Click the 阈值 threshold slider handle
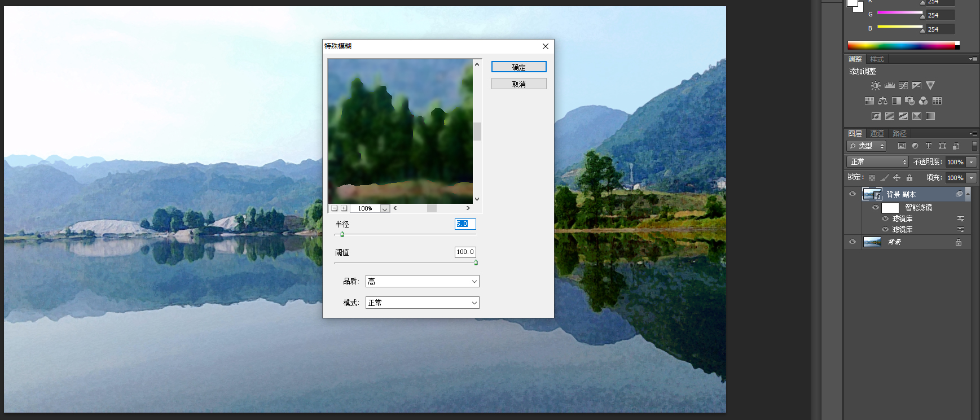This screenshot has width=980, height=420. coord(476,262)
